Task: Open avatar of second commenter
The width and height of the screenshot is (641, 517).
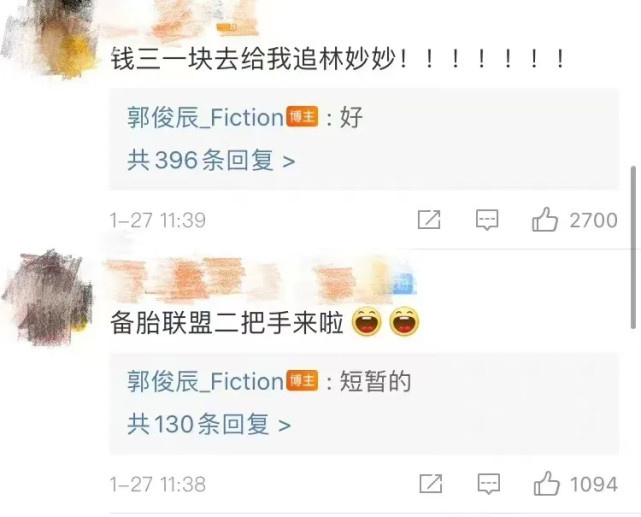Action: click(48, 298)
